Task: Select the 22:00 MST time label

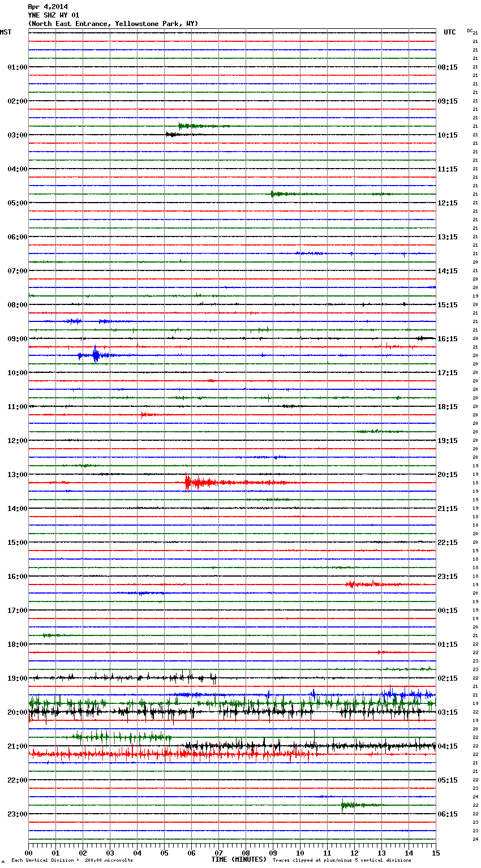Action: pos(17,780)
